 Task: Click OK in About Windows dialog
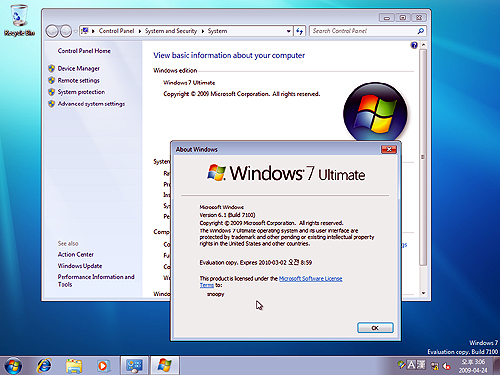pyautogui.click(x=375, y=328)
